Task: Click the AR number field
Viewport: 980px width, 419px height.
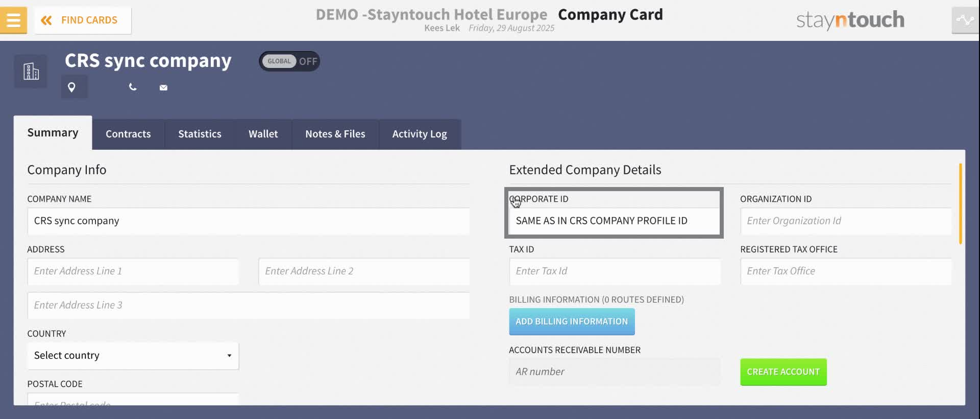Action: 615,372
